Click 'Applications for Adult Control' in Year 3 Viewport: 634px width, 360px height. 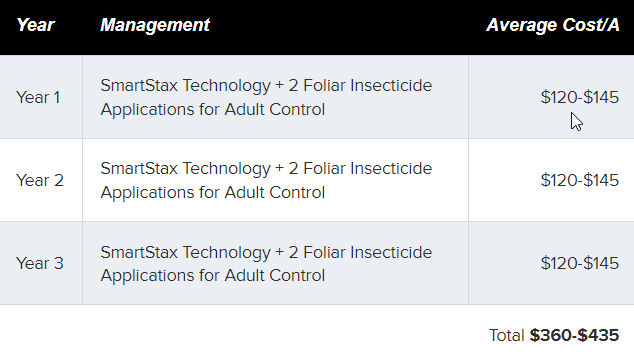[213, 276]
